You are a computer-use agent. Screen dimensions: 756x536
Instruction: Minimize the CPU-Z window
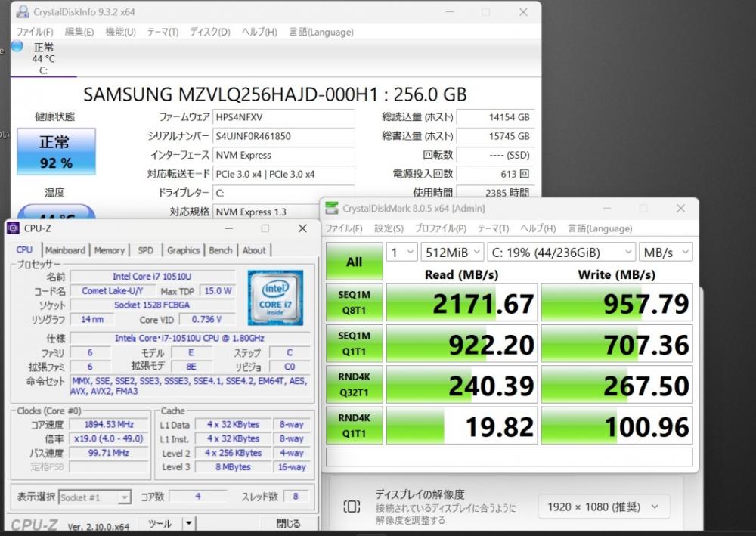click(x=228, y=228)
